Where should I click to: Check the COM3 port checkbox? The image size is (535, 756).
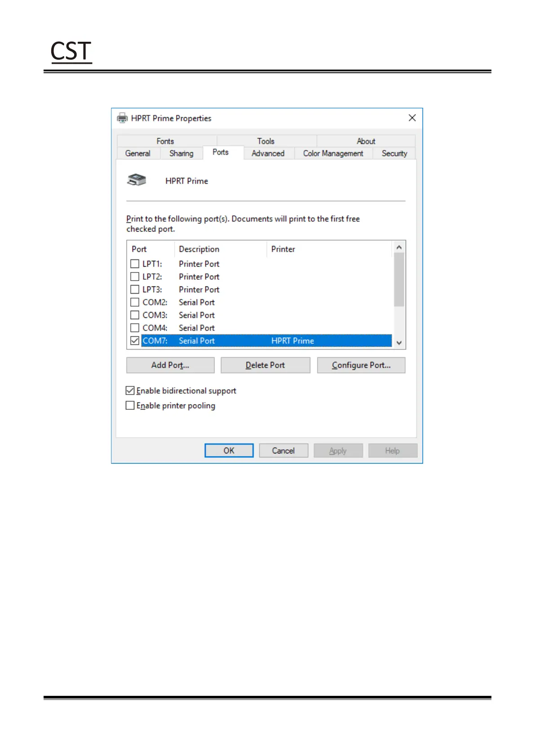coord(135,315)
